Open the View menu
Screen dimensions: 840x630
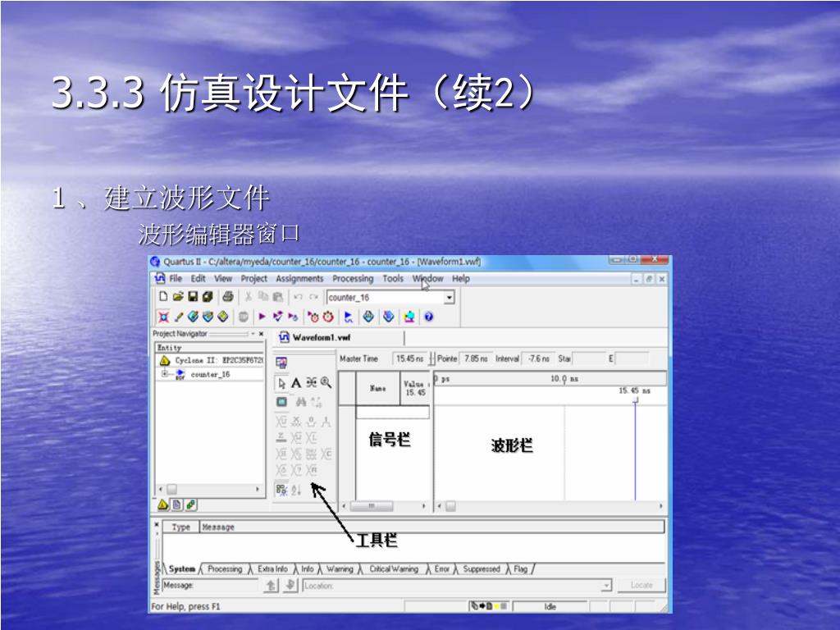point(223,279)
